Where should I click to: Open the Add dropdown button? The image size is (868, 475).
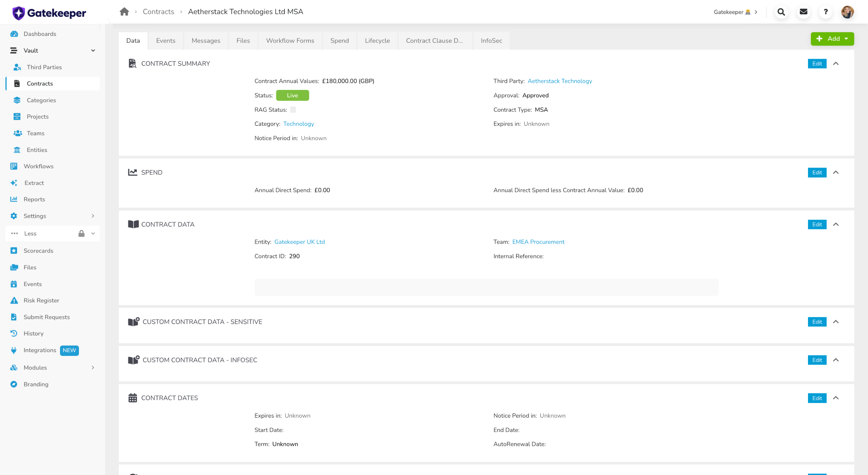pos(832,39)
